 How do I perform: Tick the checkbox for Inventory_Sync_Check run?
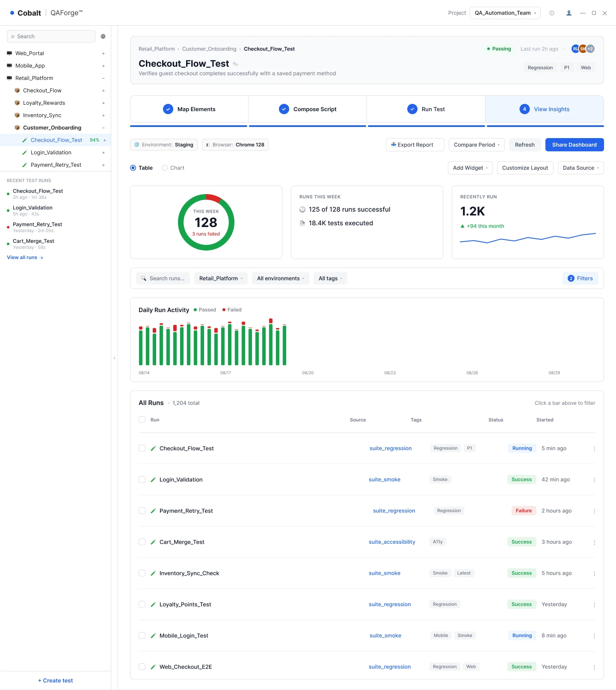click(142, 573)
